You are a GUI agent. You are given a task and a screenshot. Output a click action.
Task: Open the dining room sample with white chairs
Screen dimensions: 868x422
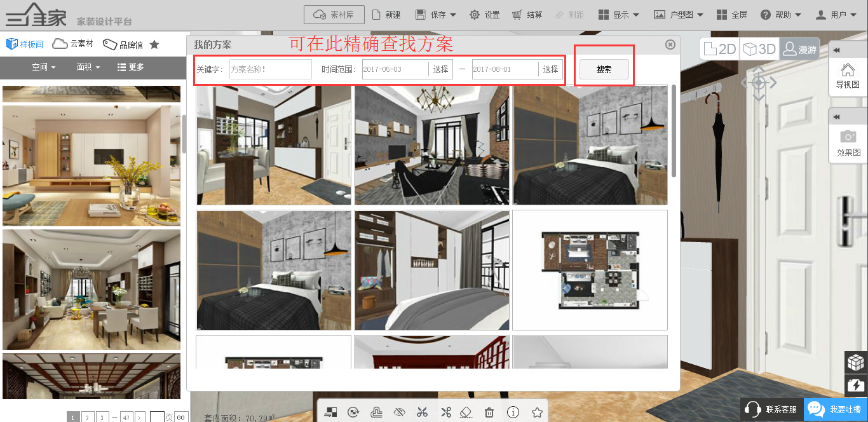pos(92,289)
